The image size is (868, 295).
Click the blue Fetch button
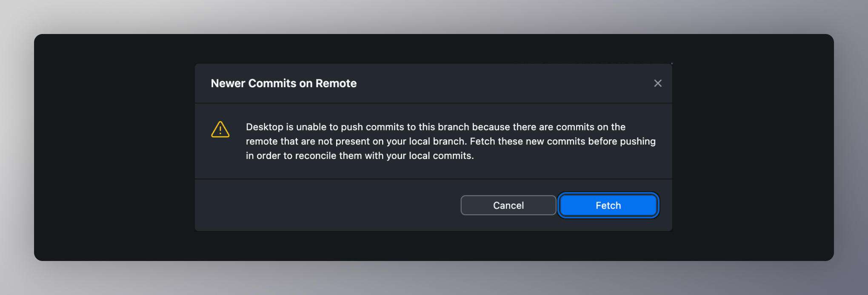(608, 205)
